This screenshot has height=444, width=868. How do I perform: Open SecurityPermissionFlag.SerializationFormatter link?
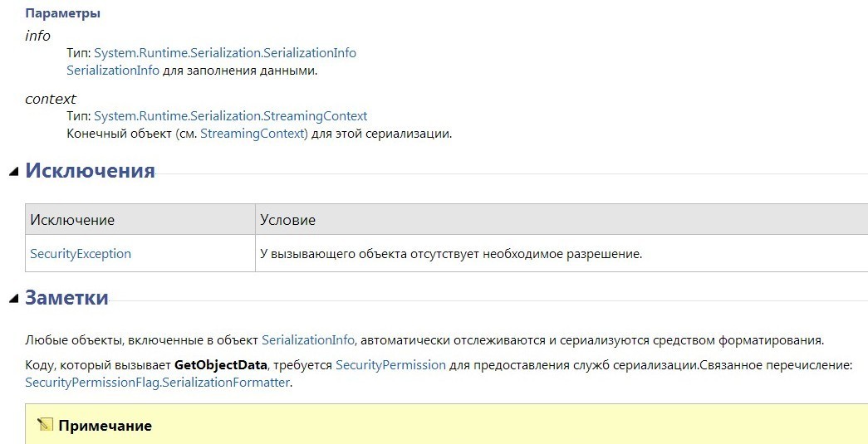point(157,383)
